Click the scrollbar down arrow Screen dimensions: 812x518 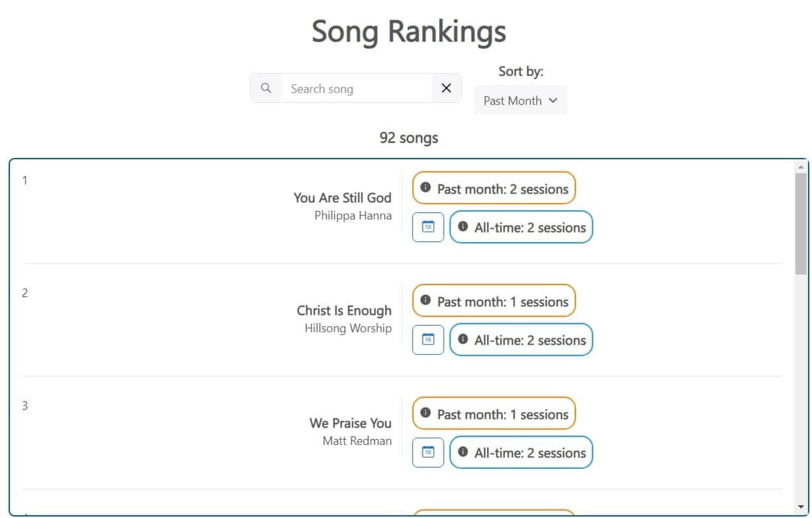click(801, 507)
